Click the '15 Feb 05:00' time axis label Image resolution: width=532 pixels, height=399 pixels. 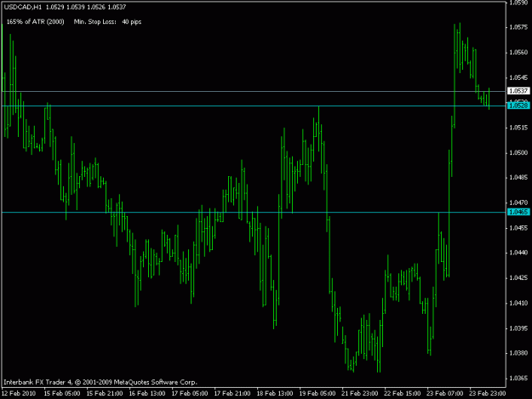pos(62,393)
